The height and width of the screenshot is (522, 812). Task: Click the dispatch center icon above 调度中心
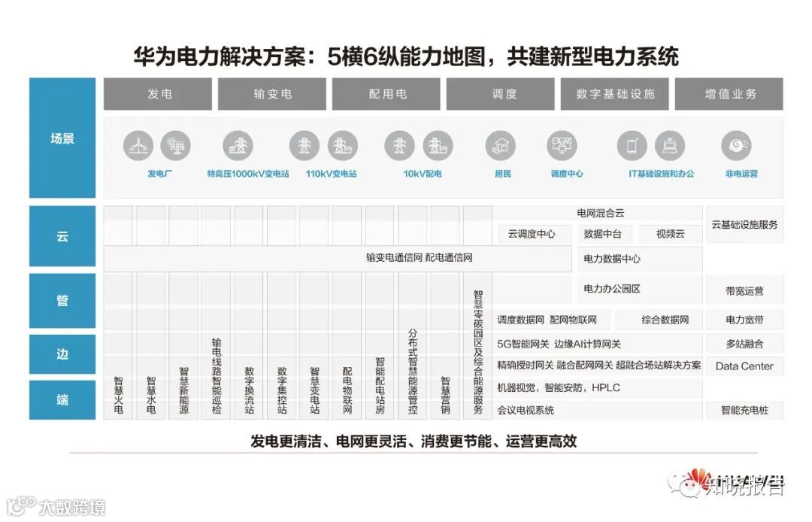(x=562, y=145)
